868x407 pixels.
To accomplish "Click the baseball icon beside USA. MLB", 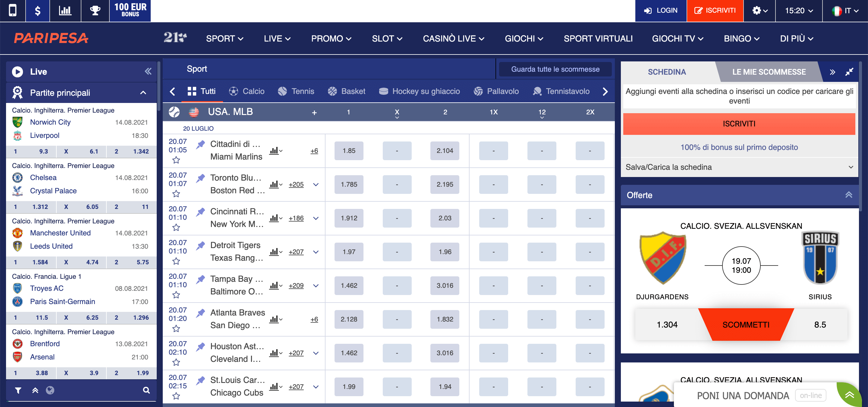I will click(174, 112).
